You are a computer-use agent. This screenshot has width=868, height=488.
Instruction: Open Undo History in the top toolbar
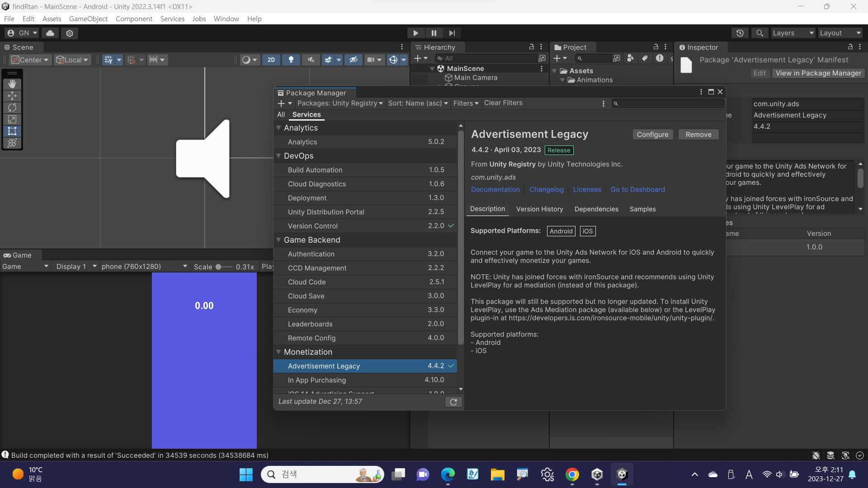coord(740,33)
